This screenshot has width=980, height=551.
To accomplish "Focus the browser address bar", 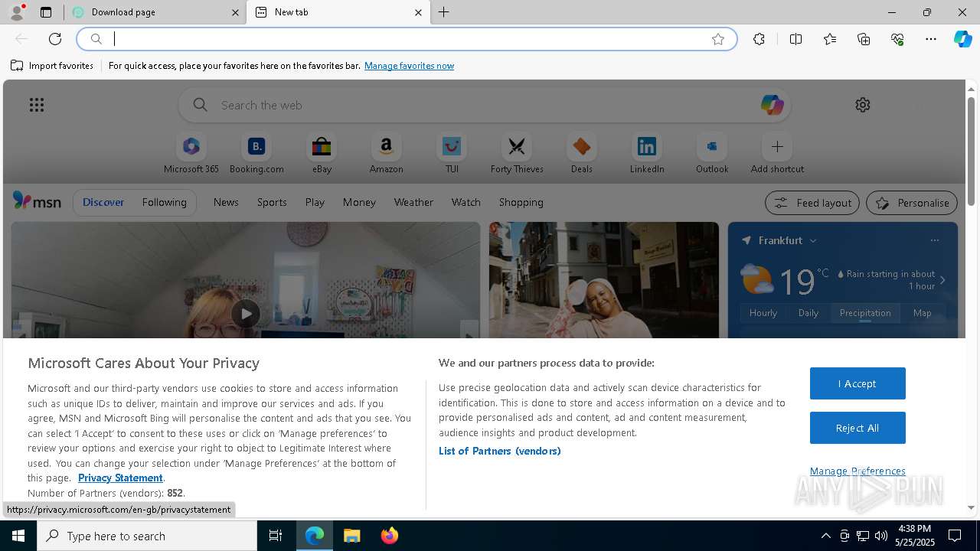I will coord(406,39).
